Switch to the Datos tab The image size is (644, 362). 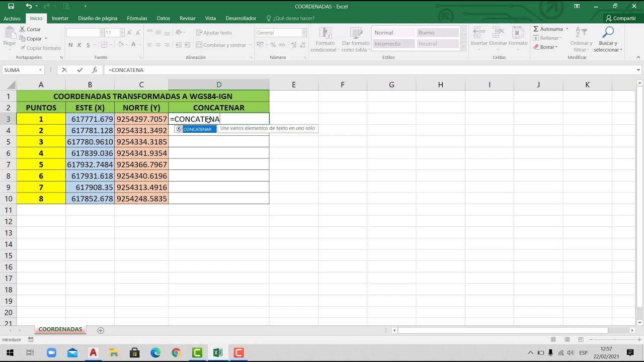click(164, 19)
